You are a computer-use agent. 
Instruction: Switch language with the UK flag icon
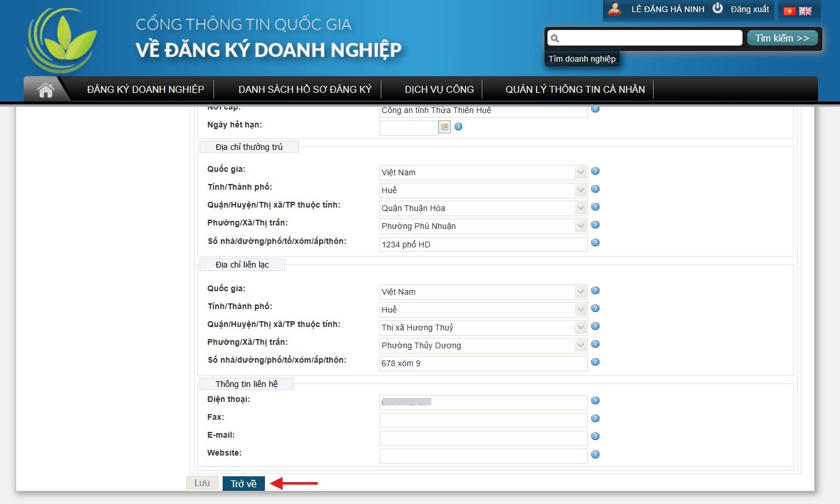tap(805, 11)
